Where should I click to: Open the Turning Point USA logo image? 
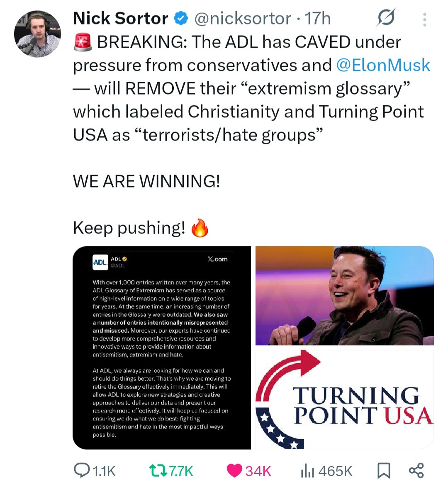(344, 399)
